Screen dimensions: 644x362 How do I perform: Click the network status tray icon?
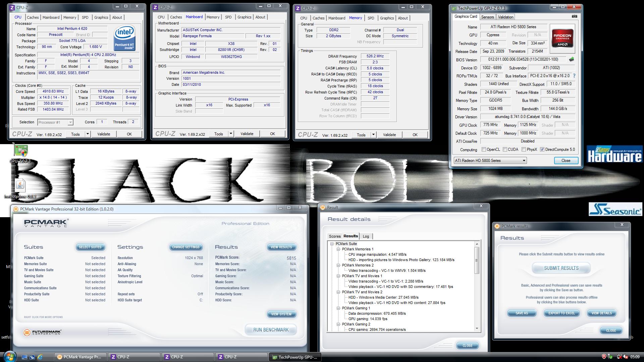pyautogui.click(x=619, y=357)
